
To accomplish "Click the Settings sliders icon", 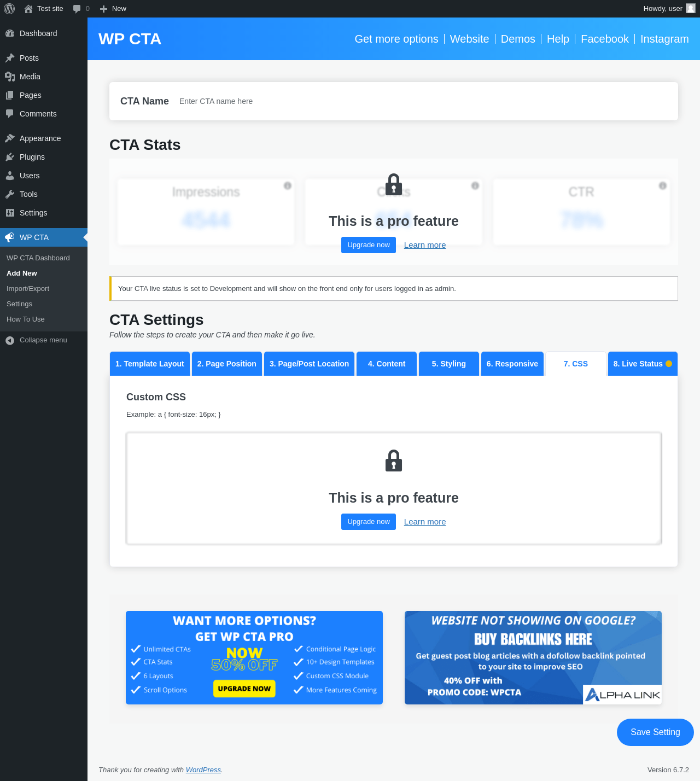I will [x=10, y=213].
